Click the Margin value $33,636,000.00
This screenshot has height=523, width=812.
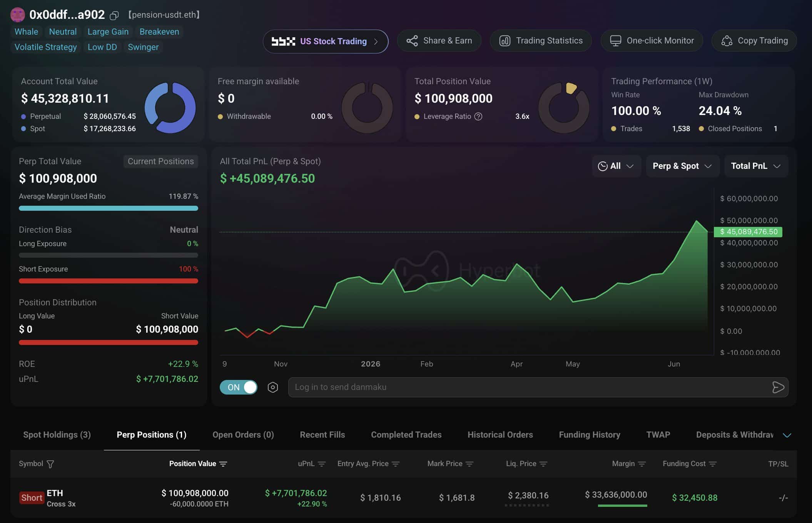pyautogui.click(x=616, y=495)
